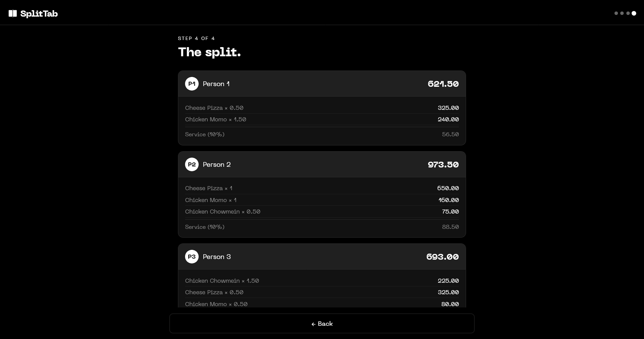
Task: Click the Back button
Action: 322,324
